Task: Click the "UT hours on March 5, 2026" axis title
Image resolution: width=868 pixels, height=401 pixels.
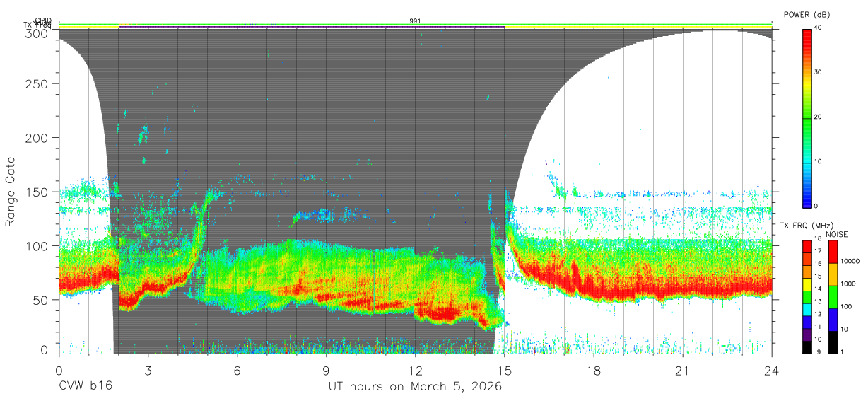Action: (x=415, y=387)
